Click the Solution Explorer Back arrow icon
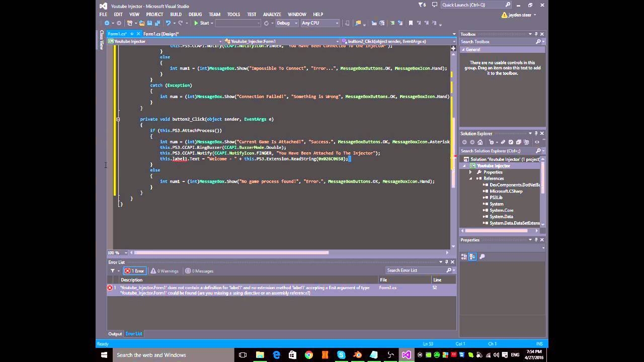This screenshot has height=362, width=644. point(465,142)
